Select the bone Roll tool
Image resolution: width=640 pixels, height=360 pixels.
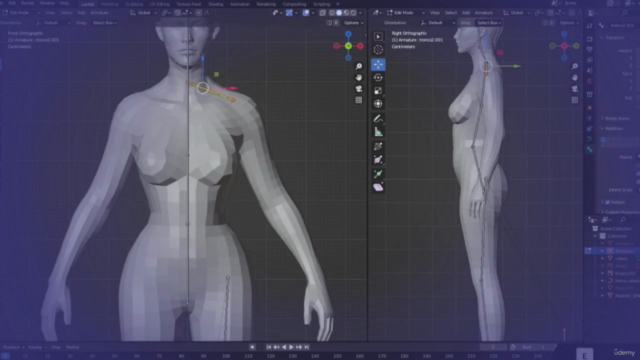click(378, 147)
